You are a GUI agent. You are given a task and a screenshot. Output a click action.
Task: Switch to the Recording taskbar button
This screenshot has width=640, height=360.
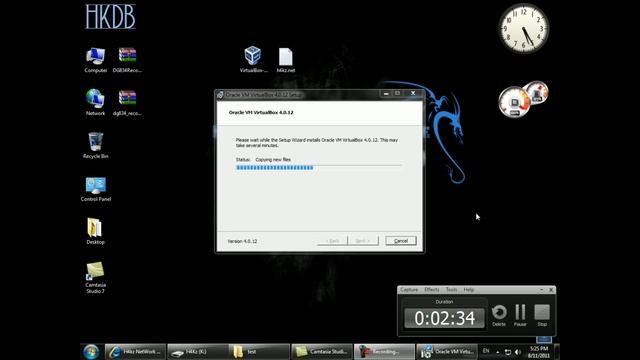(384, 352)
